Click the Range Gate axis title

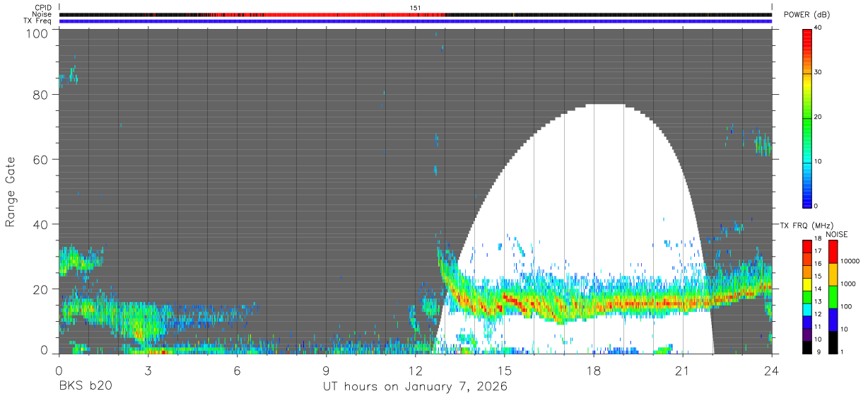pos(11,191)
